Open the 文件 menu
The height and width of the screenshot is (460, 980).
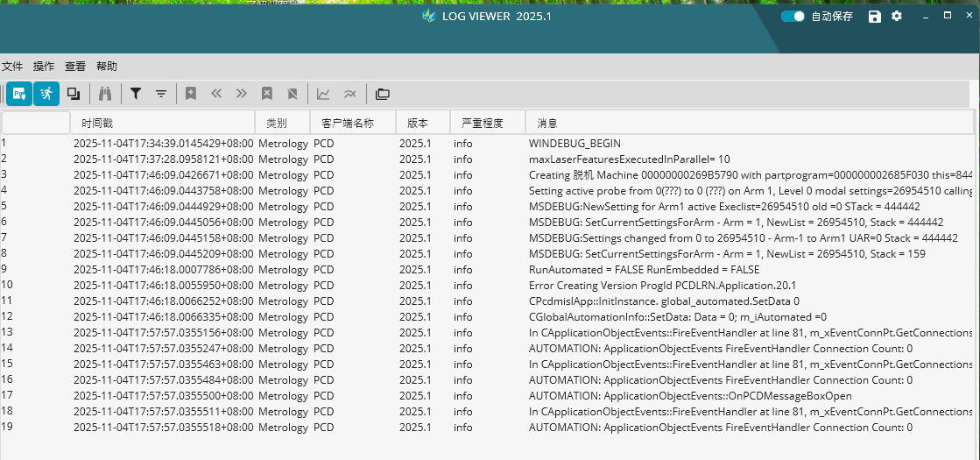(x=12, y=67)
